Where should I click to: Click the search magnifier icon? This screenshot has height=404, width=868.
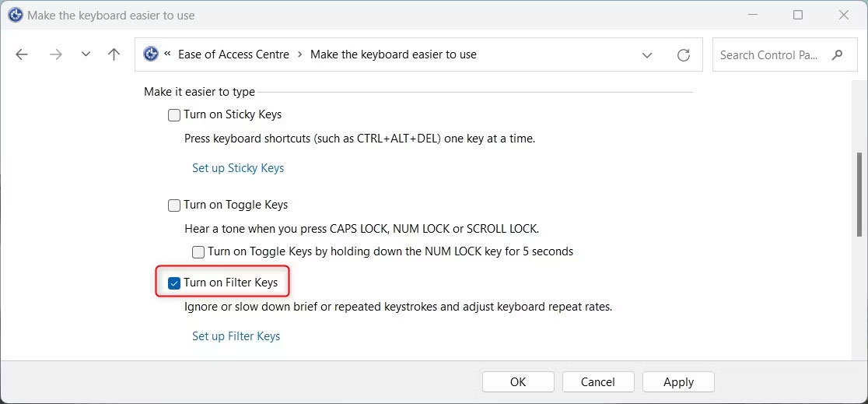(837, 54)
